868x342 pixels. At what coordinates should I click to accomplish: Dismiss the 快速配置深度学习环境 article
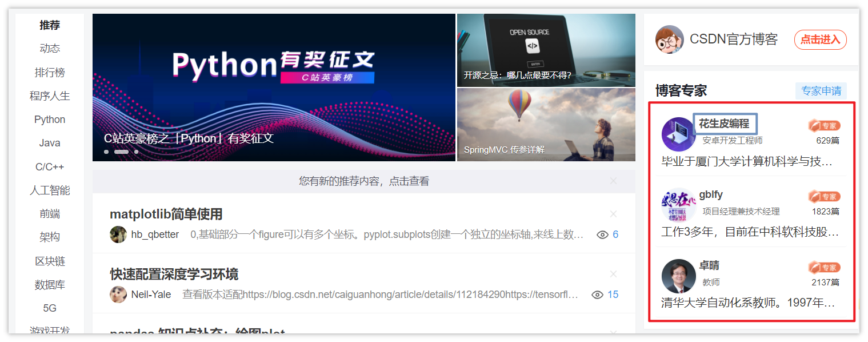coord(613,274)
